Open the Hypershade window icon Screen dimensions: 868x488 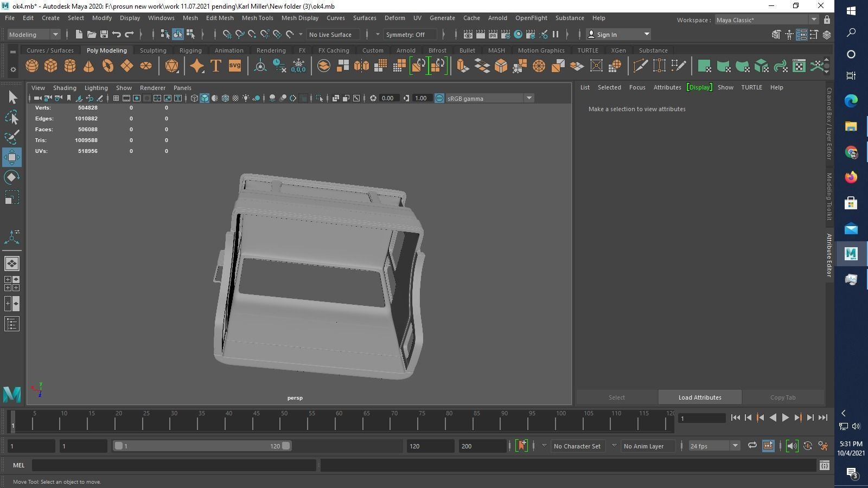(518, 34)
